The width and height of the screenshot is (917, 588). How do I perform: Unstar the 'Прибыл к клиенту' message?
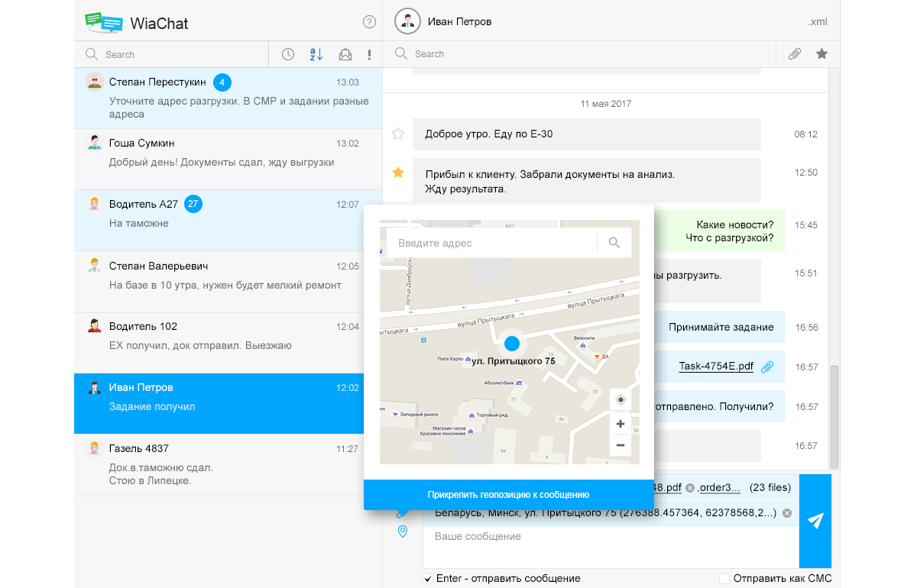coord(397,173)
